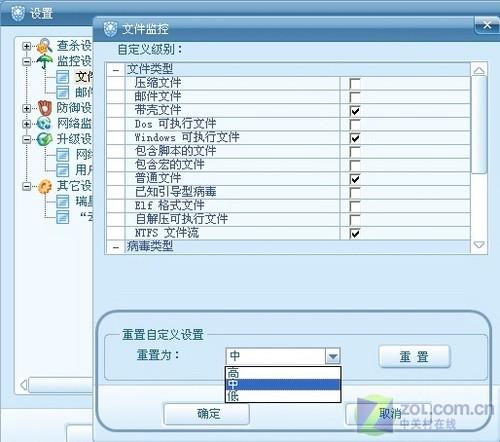Click the 重置 button

[414, 357]
